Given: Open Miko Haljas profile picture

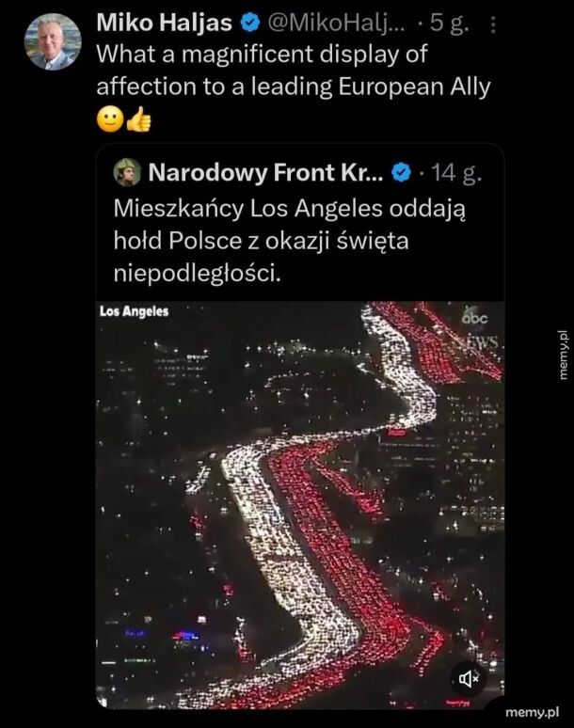Looking at the screenshot, I should click(53, 41).
